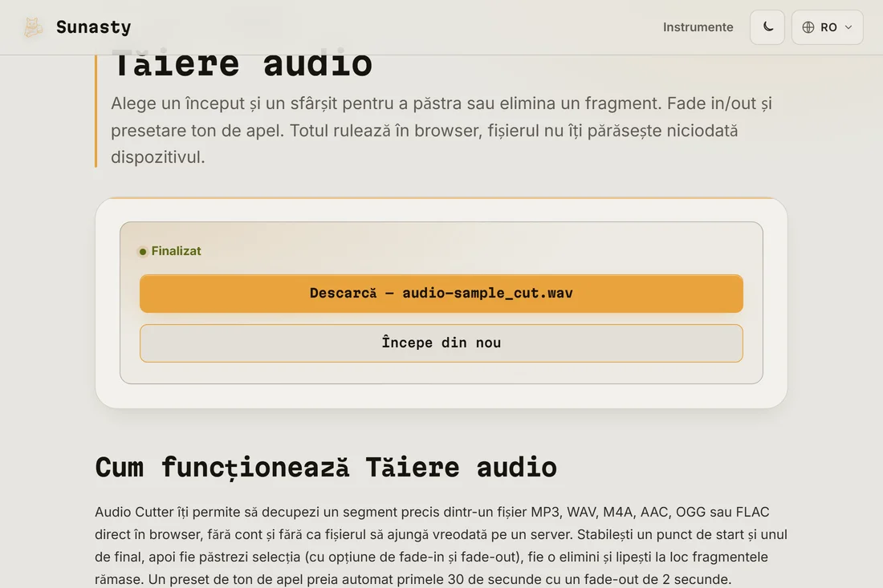This screenshot has height=588, width=883.
Task: Open the Instrumente menu
Action: [698, 27]
